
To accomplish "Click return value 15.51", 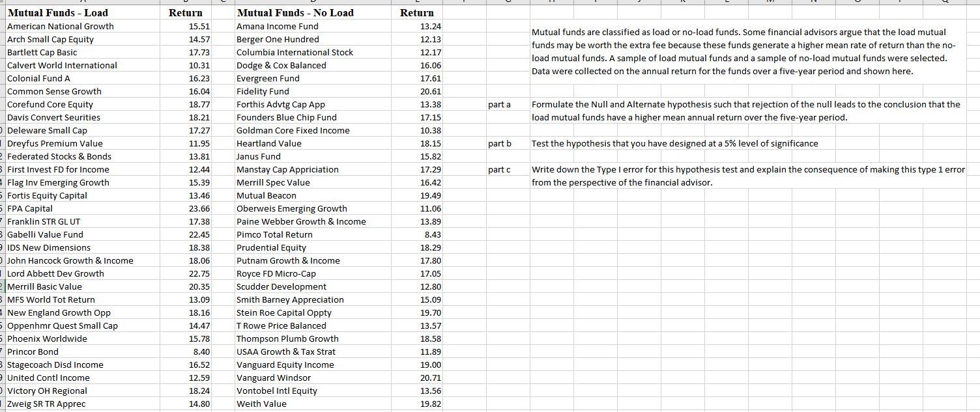I will tap(186, 26).
